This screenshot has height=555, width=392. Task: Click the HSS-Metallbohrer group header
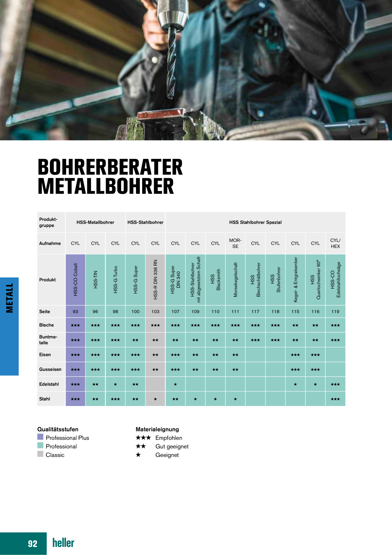pos(95,222)
